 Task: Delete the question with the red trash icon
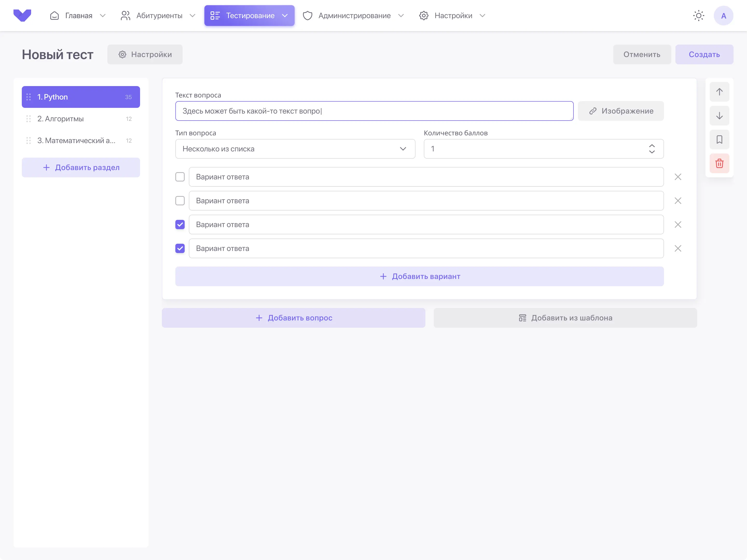point(719,163)
